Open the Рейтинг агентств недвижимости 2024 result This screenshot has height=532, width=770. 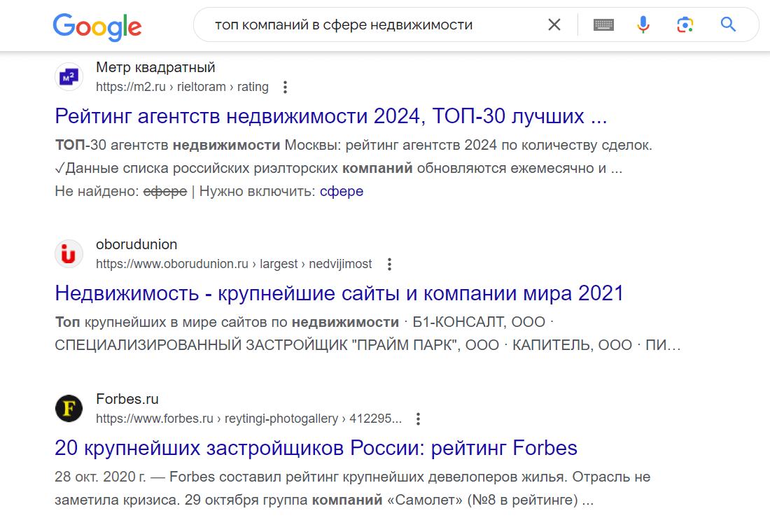(x=331, y=116)
